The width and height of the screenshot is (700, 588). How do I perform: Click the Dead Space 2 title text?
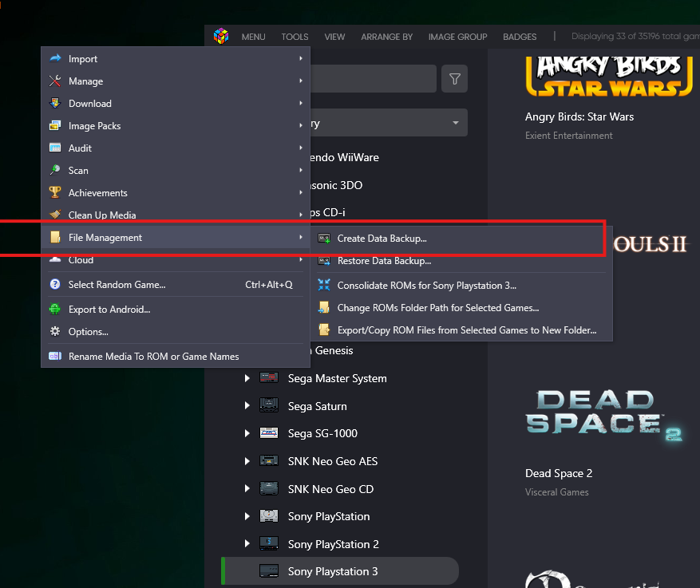pyautogui.click(x=559, y=473)
